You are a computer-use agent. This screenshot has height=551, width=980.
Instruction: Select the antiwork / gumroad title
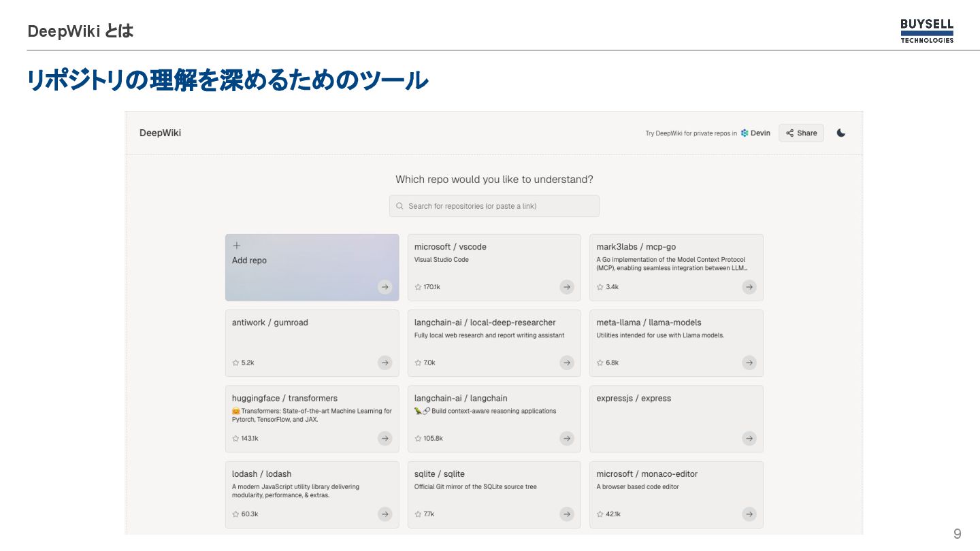(x=270, y=322)
